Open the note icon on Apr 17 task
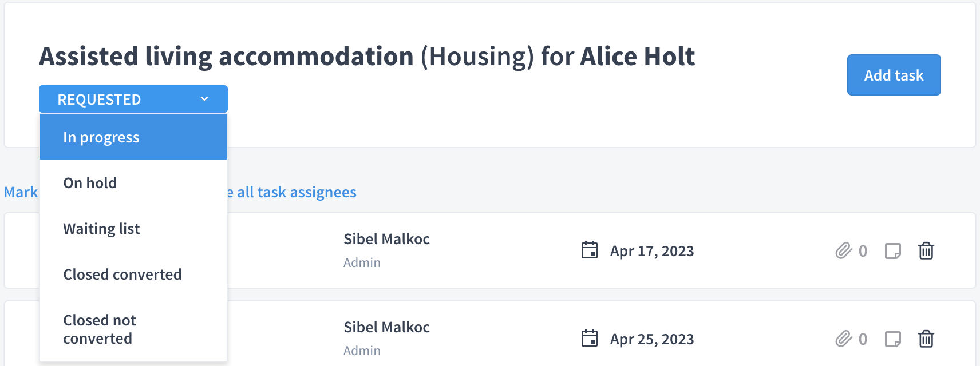Screen dimensions: 980x366 tap(893, 251)
